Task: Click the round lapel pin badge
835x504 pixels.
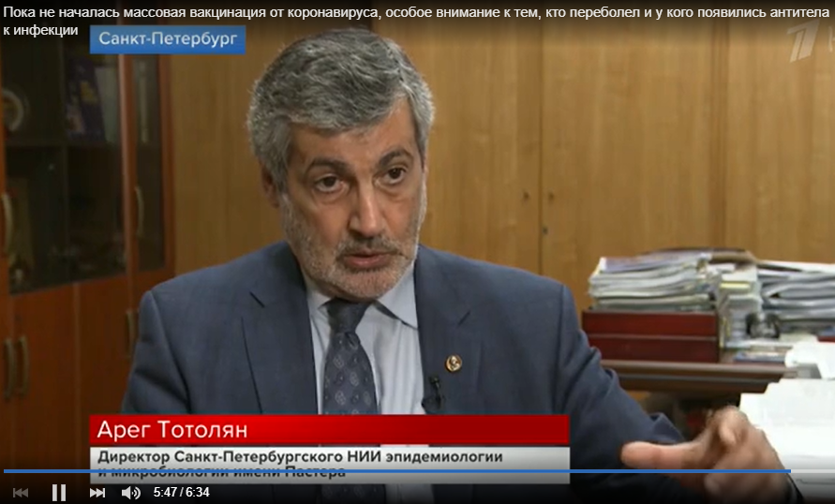Action: coord(454,363)
